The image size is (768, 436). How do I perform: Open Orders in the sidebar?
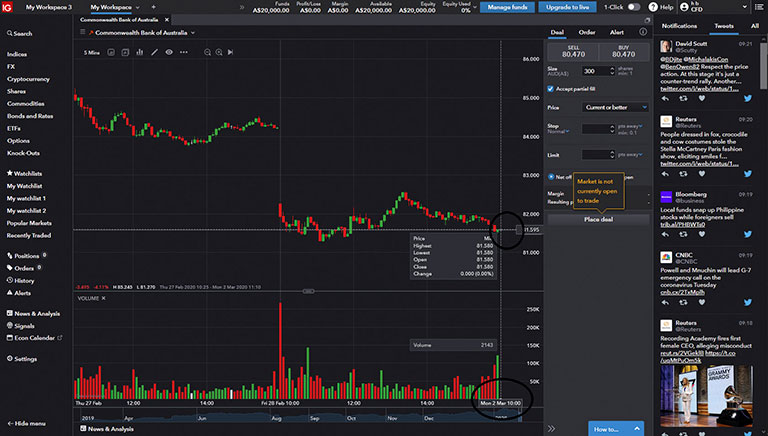pos(24,268)
